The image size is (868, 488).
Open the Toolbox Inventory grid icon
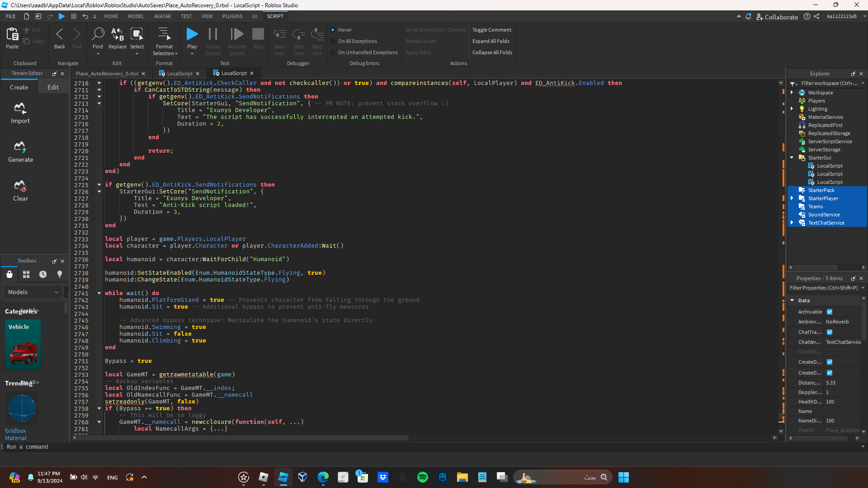[x=26, y=274]
